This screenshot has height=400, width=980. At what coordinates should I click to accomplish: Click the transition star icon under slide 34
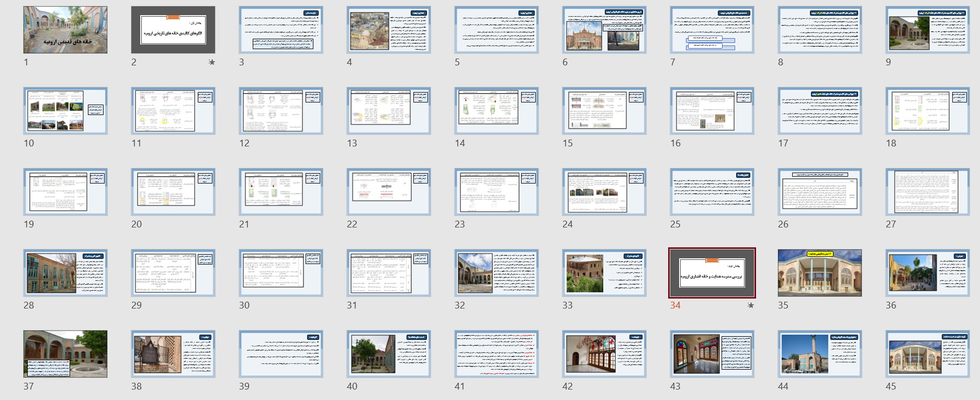click(x=750, y=305)
